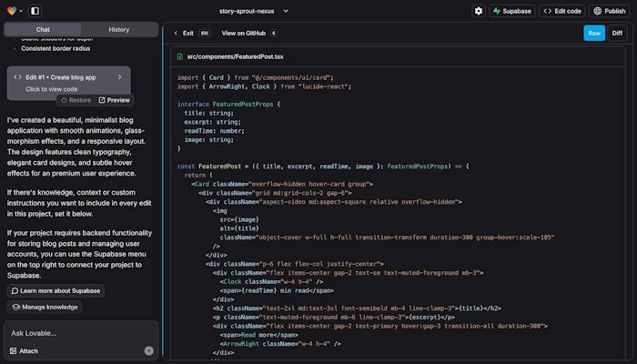This screenshot has width=637, height=364.
Task: Open Preview of the edit
Action: point(114,100)
